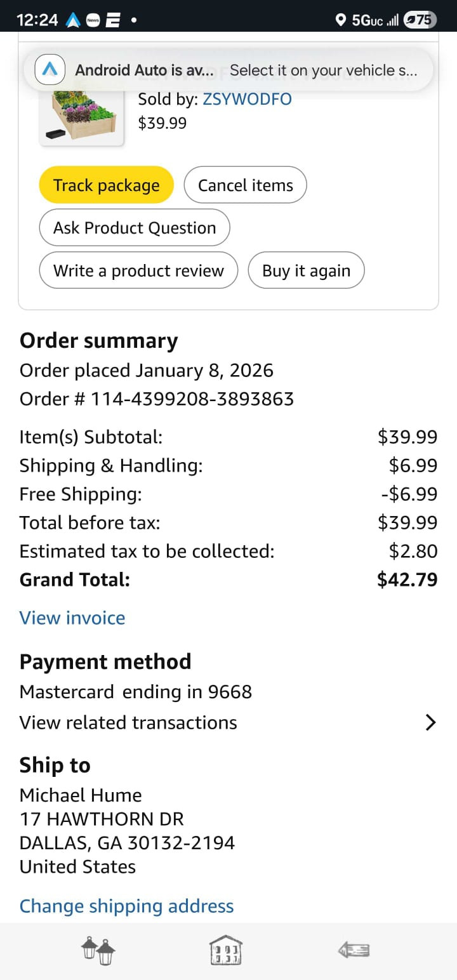Tap the lanterns icon in bottom navigation
The image size is (457, 980).
click(98, 951)
